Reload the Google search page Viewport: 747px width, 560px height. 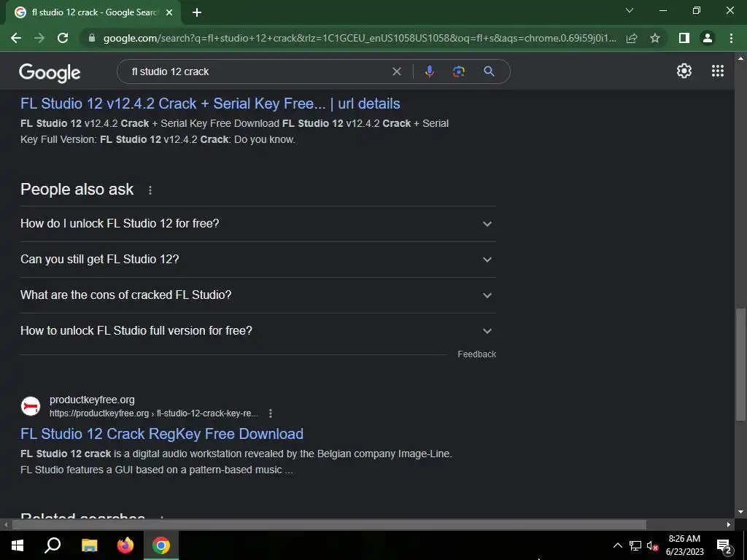tap(63, 38)
